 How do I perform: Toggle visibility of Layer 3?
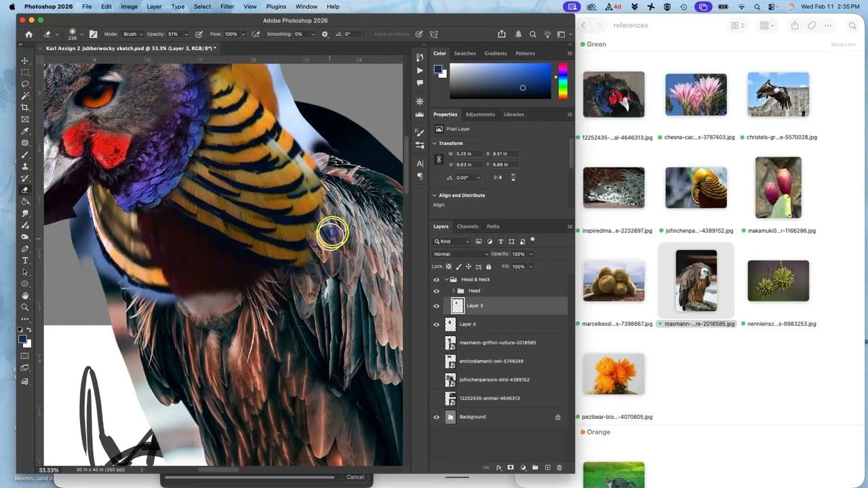click(x=436, y=306)
